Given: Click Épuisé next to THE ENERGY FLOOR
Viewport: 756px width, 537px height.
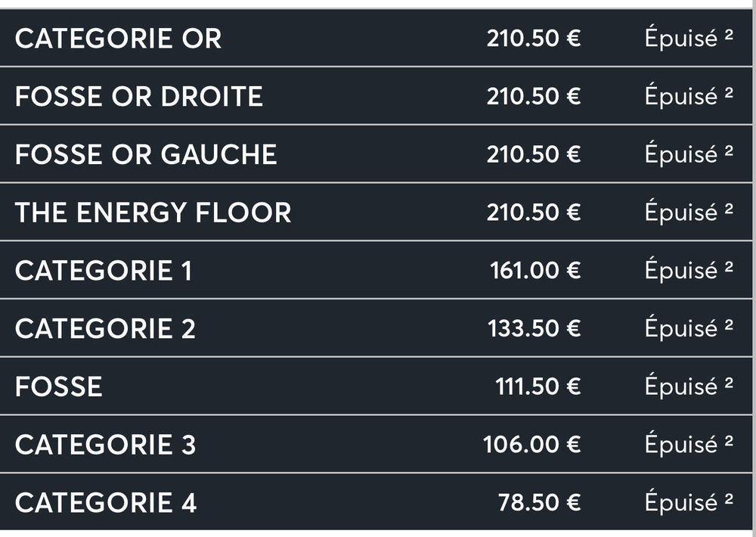Looking at the screenshot, I should tap(689, 212).
